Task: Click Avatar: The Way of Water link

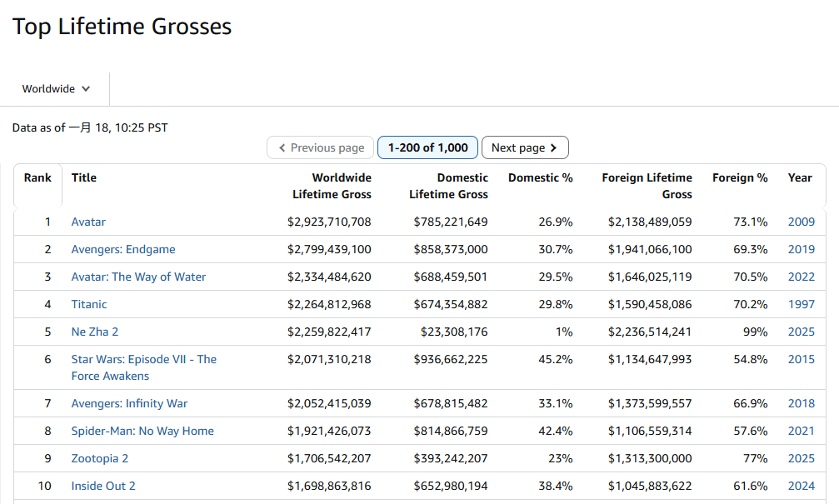Action: (x=138, y=277)
